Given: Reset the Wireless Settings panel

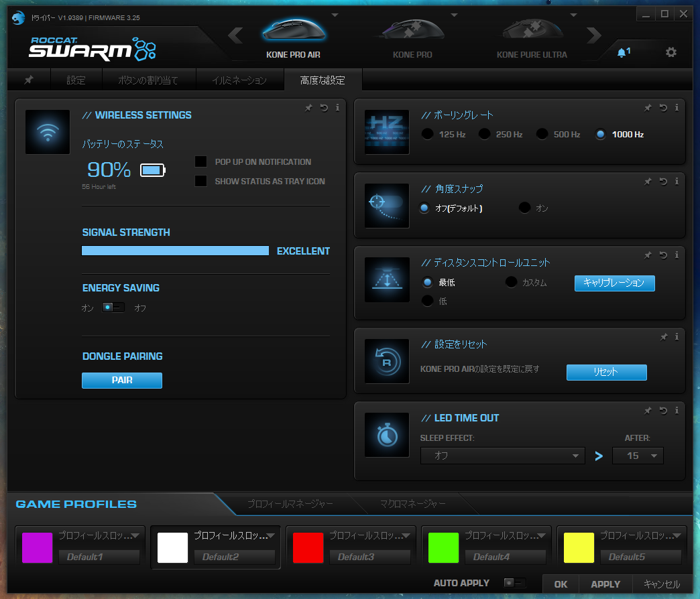Looking at the screenshot, I should click(324, 108).
